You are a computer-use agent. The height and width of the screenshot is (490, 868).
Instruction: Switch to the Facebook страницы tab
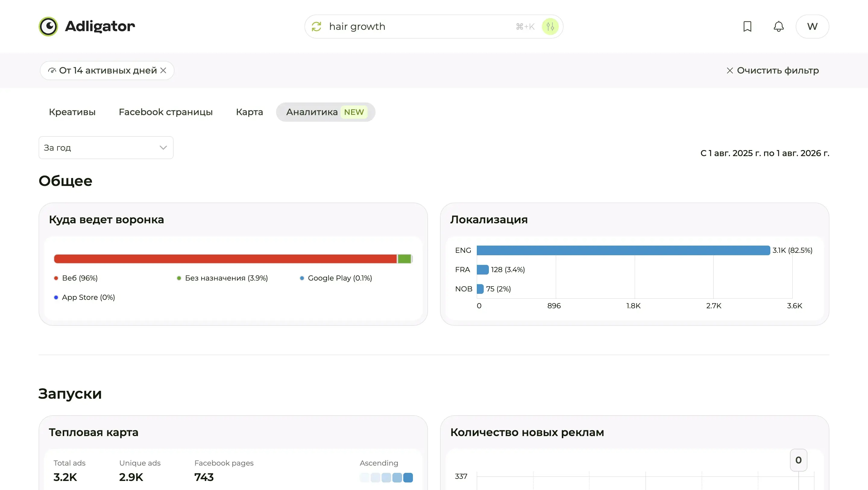tap(166, 112)
